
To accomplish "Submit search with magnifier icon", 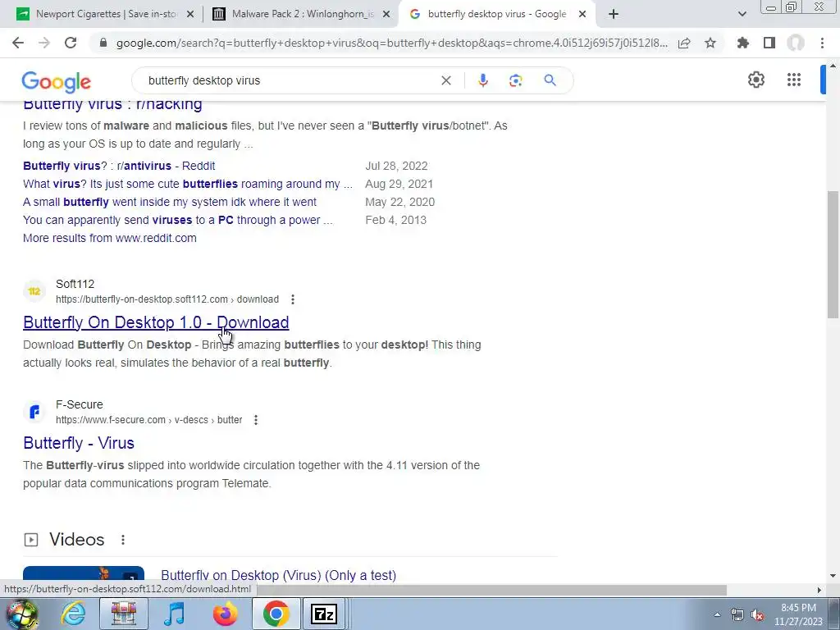I will (x=550, y=80).
